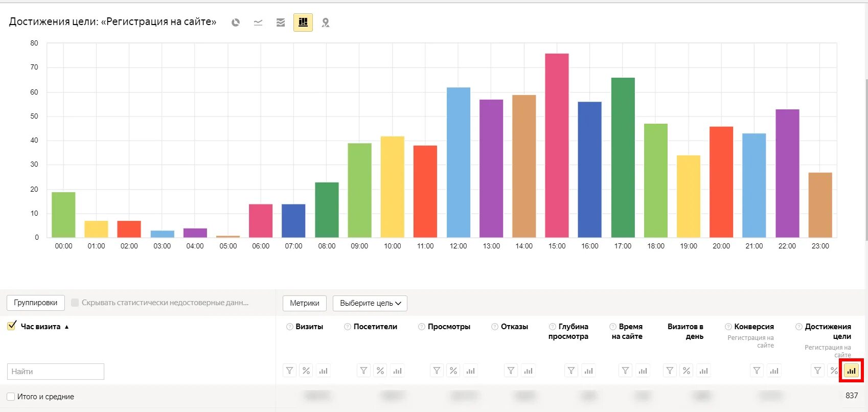Click the 22:00 purple bar
Viewport: 868px width, 412px height.
click(x=787, y=173)
